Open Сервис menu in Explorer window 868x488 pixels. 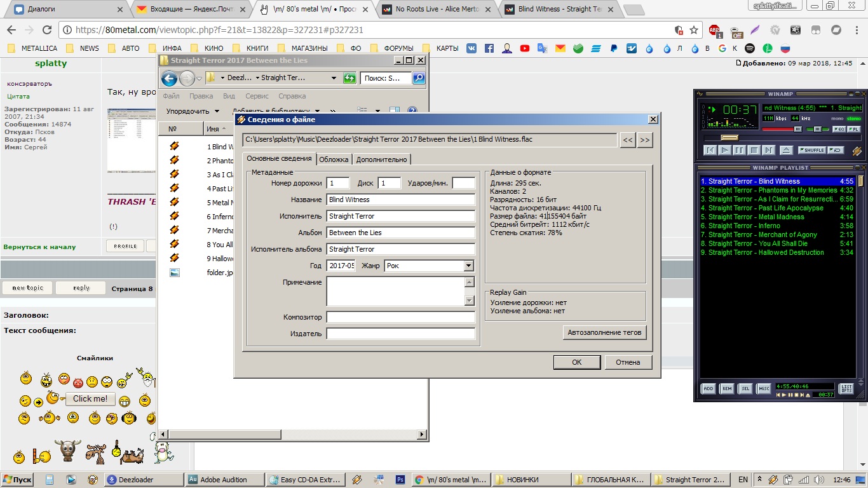[x=257, y=97]
